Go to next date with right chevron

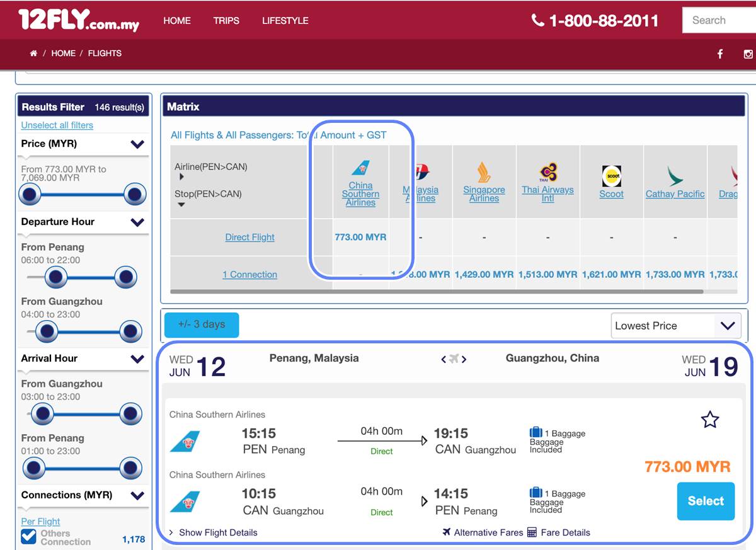[x=464, y=359]
